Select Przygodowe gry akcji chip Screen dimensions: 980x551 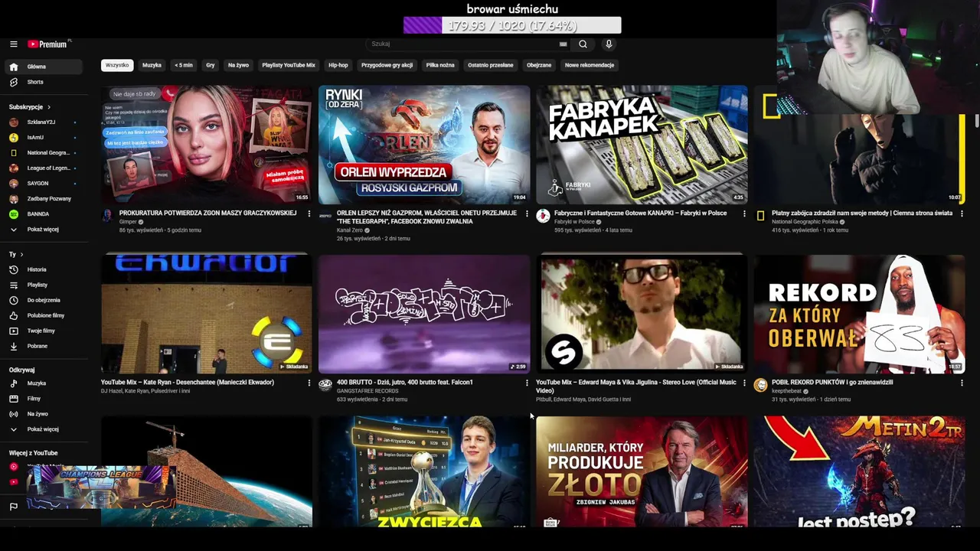(x=387, y=65)
